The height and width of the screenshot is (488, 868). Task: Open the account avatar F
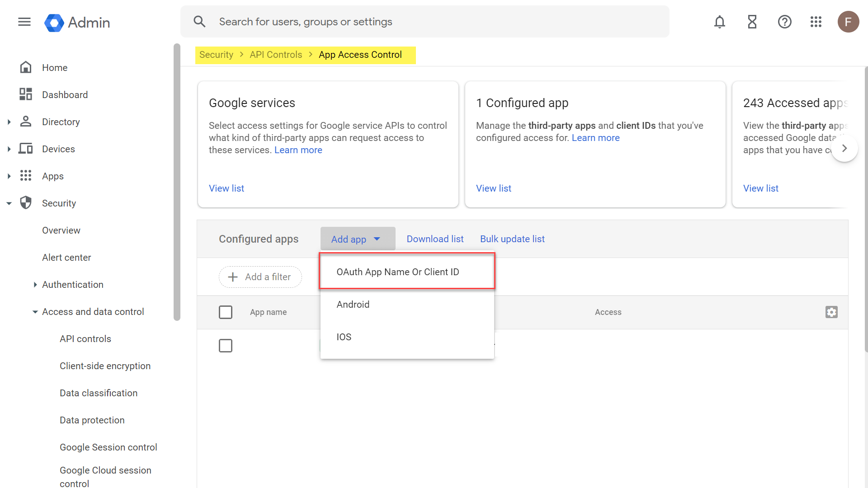pos(849,22)
